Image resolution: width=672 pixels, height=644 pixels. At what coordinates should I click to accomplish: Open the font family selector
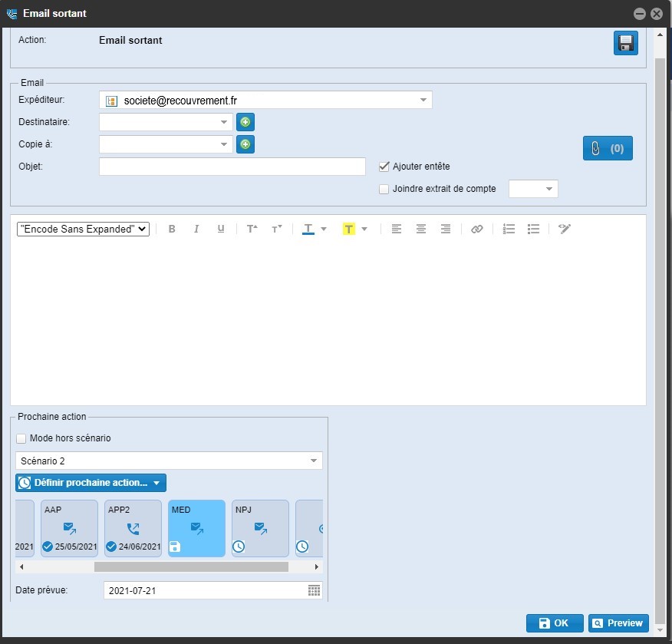coord(83,229)
